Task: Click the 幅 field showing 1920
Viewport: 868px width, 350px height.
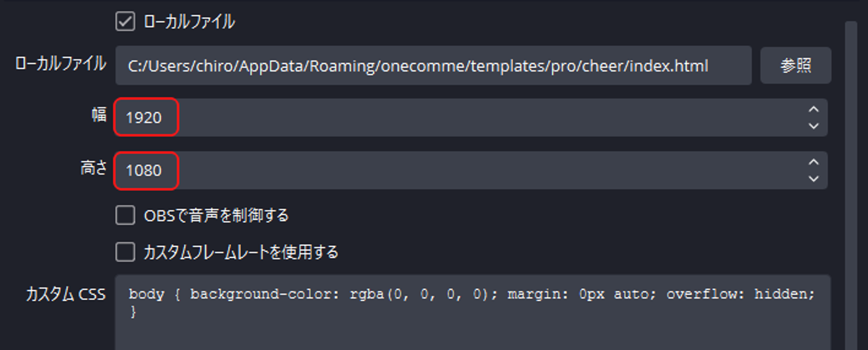Action: point(144,117)
